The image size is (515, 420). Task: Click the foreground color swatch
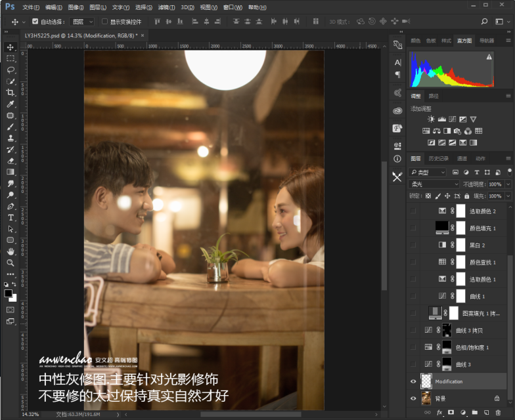pos(8,293)
